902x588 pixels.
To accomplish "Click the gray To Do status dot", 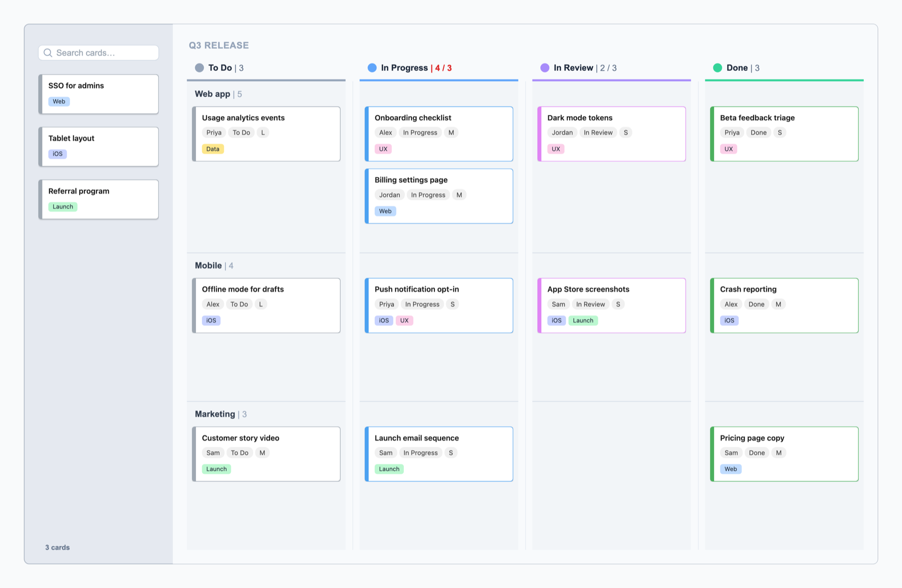I will (199, 68).
